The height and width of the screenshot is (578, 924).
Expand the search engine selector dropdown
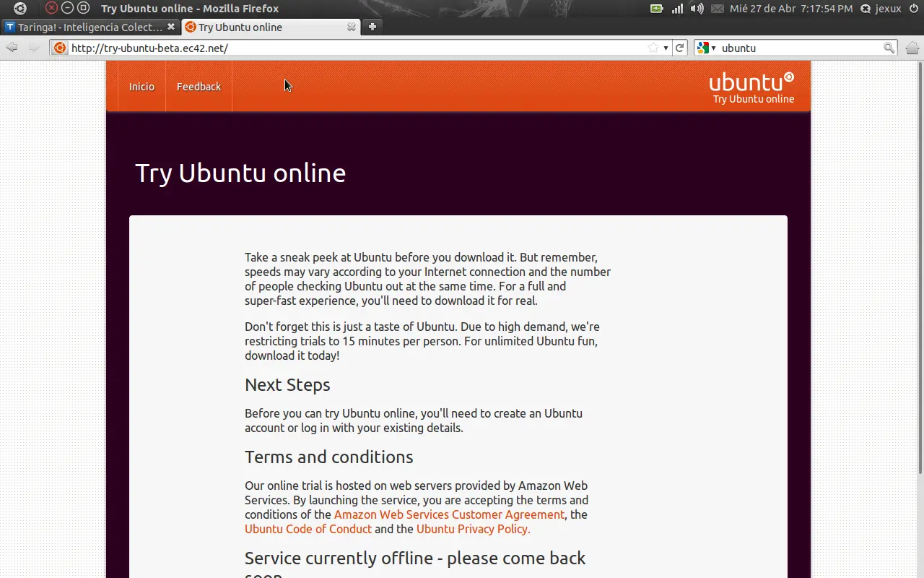click(707, 48)
